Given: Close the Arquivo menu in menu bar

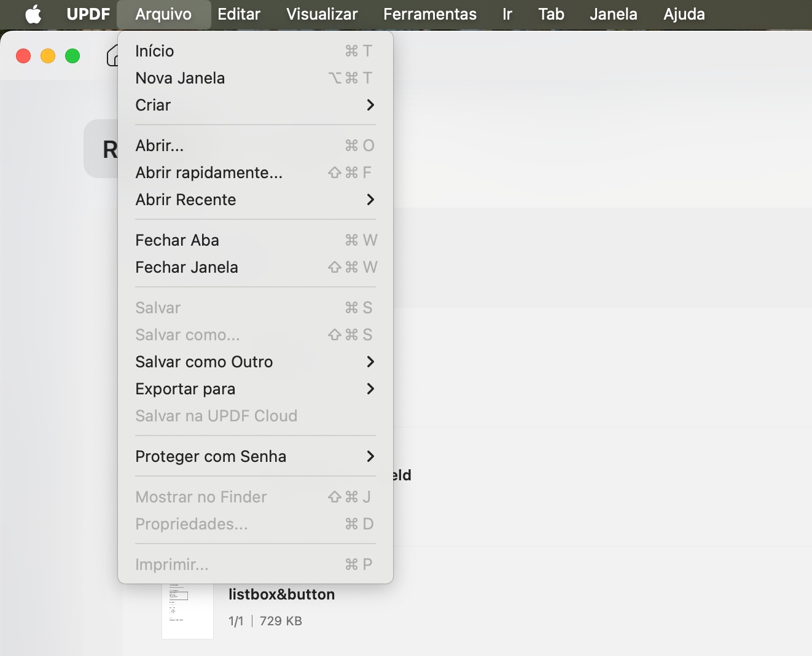Looking at the screenshot, I should tap(163, 14).
